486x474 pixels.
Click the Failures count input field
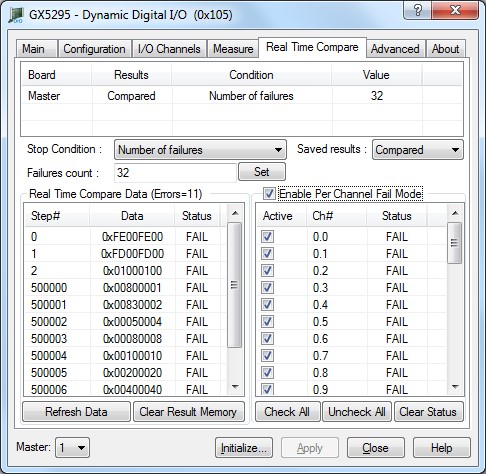pos(175,173)
